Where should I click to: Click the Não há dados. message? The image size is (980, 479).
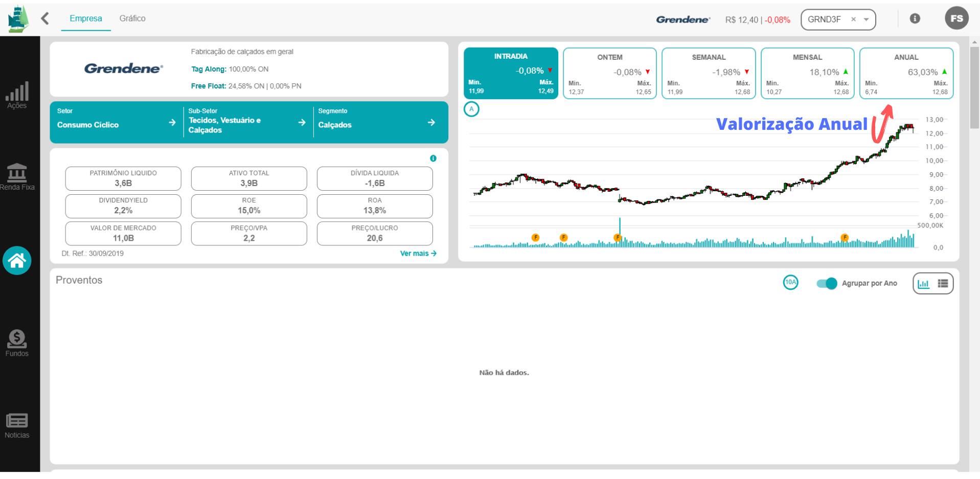504,373
